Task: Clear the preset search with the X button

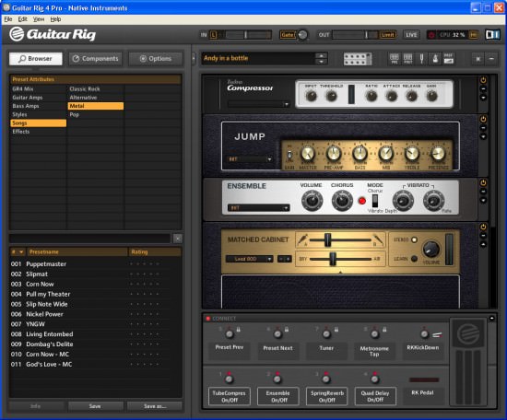Action: pos(178,239)
